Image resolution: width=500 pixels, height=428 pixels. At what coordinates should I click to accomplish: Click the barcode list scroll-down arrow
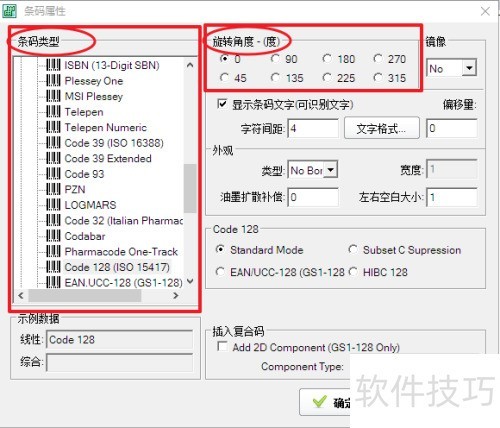[x=190, y=282]
